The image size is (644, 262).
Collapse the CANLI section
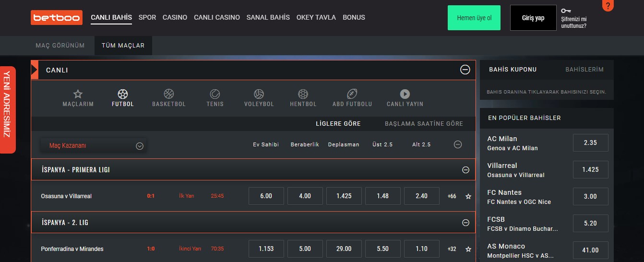point(465,70)
